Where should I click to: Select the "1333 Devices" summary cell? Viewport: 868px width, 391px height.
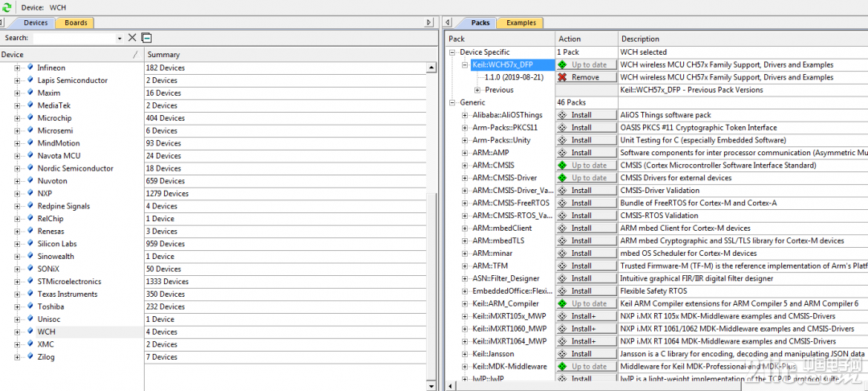coord(286,282)
